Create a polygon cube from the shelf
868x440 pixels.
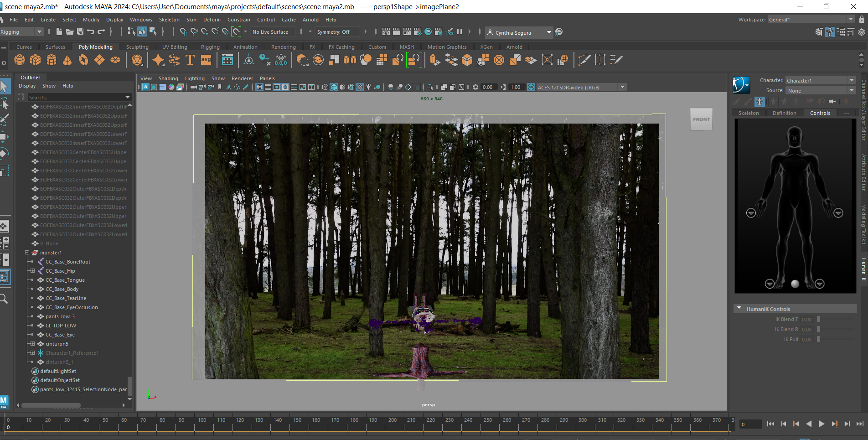36,60
